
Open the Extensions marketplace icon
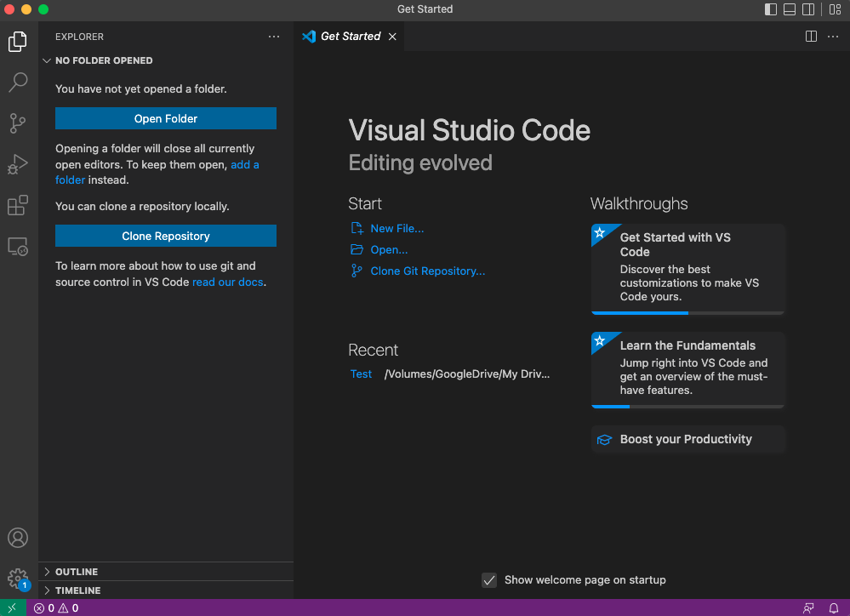point(17,205)
